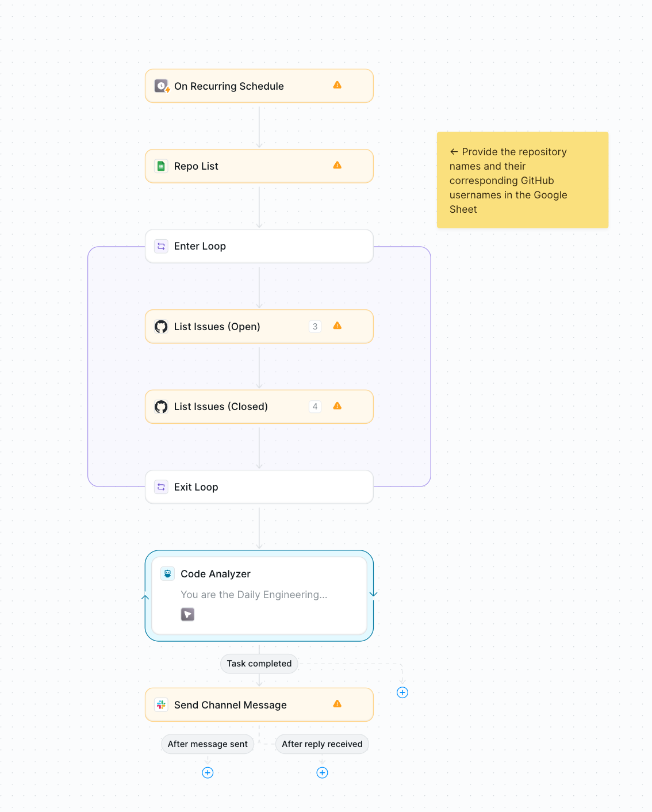Click the clock icon on Recurring Schedule node

[162, 86]
